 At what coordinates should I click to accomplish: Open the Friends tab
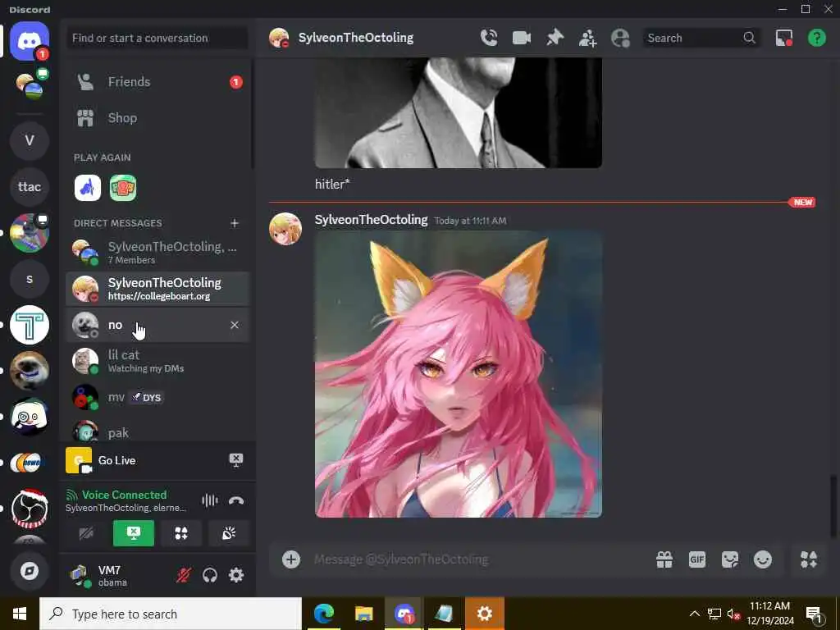157,82
